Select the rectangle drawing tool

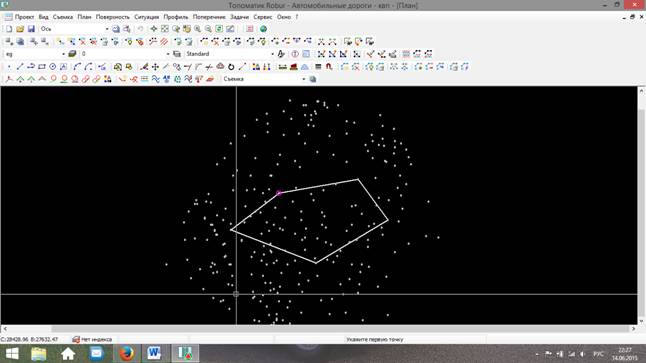point(42,67)
